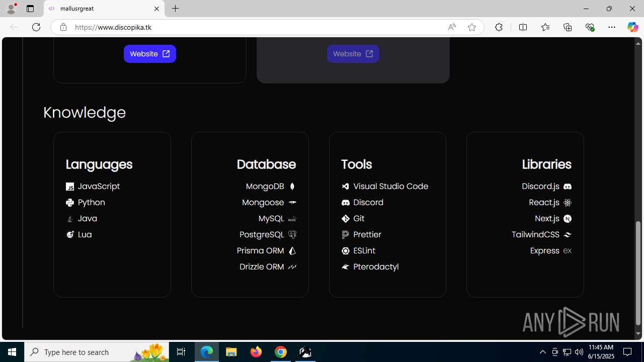Click the JavaScript text label

click(x=99, y=187)
